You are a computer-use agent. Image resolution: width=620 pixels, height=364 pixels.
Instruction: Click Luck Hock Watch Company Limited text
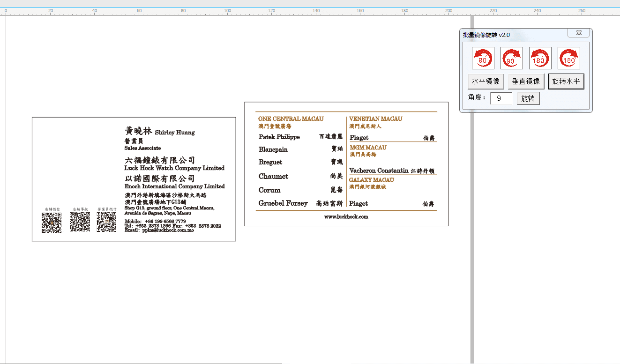point(174,168)
